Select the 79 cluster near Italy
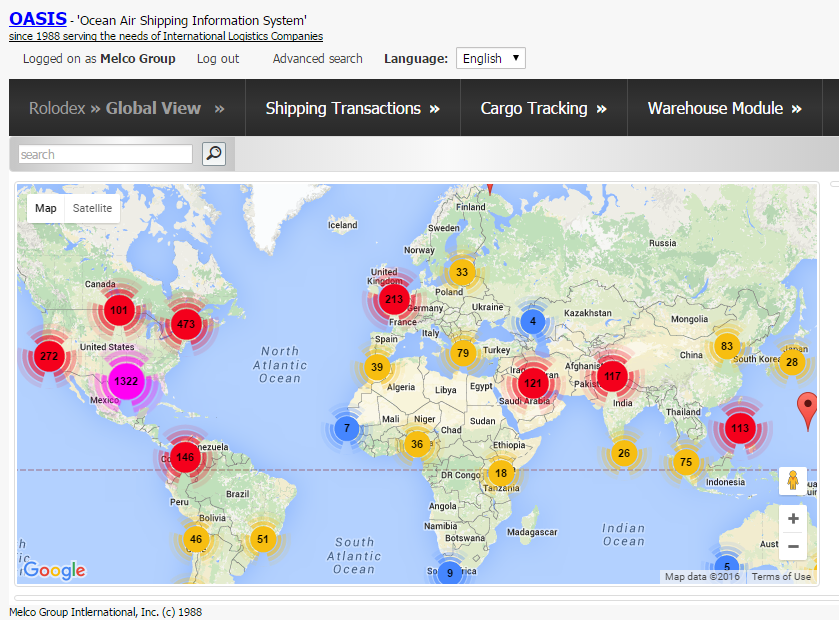 coord(463,353)
